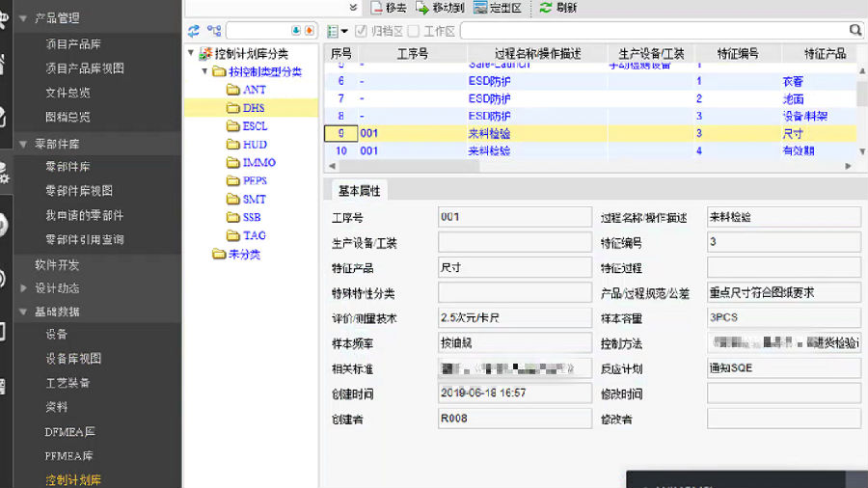Image resolution: width=868 pixels, height=488 pixels.
Task: Click the tree structure icon beside refresh
Action: (214, 32)
